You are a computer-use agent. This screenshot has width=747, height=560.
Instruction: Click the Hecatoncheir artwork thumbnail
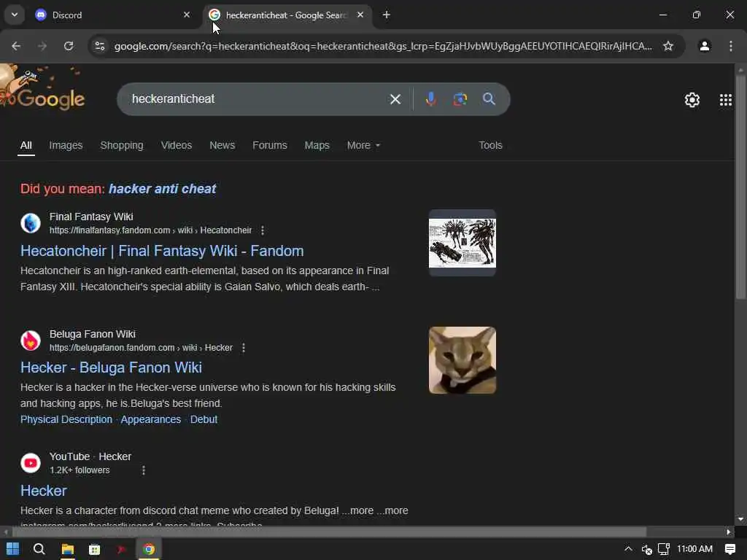(x=462, y=243)
